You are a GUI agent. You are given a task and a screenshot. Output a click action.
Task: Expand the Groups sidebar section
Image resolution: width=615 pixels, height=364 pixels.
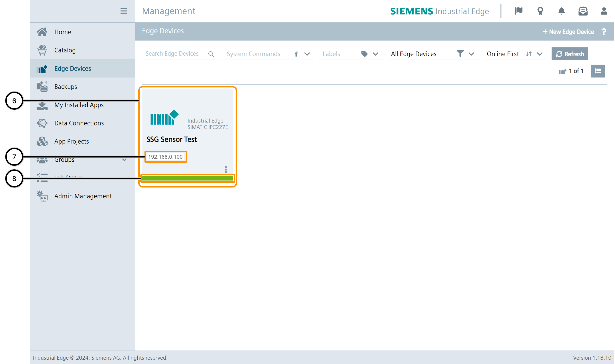[124, 160]
